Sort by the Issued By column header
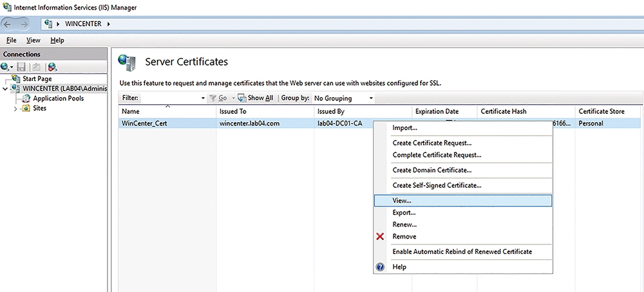Viewport: 644px width, 292px height. tap(363, 111)
